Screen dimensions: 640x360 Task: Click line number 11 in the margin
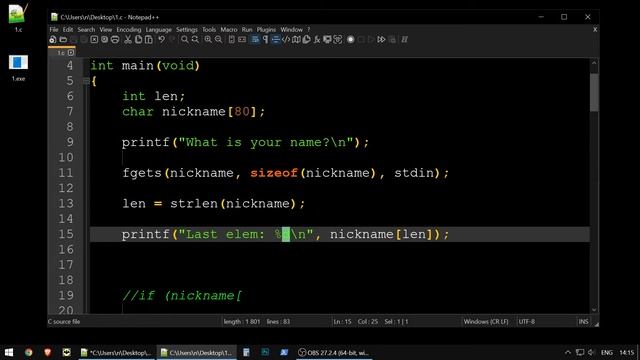pyautogui.click(x=66, y=173)
